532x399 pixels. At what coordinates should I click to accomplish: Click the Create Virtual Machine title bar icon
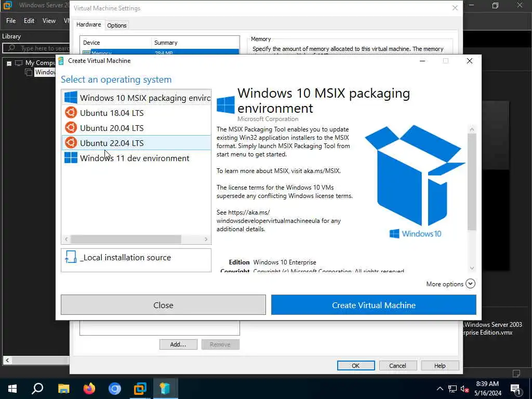(61, 61)
